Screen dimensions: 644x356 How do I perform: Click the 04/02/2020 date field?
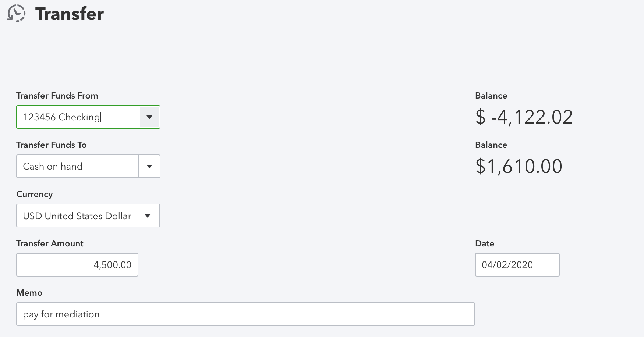pyautogui.click(x=517, y=265)
